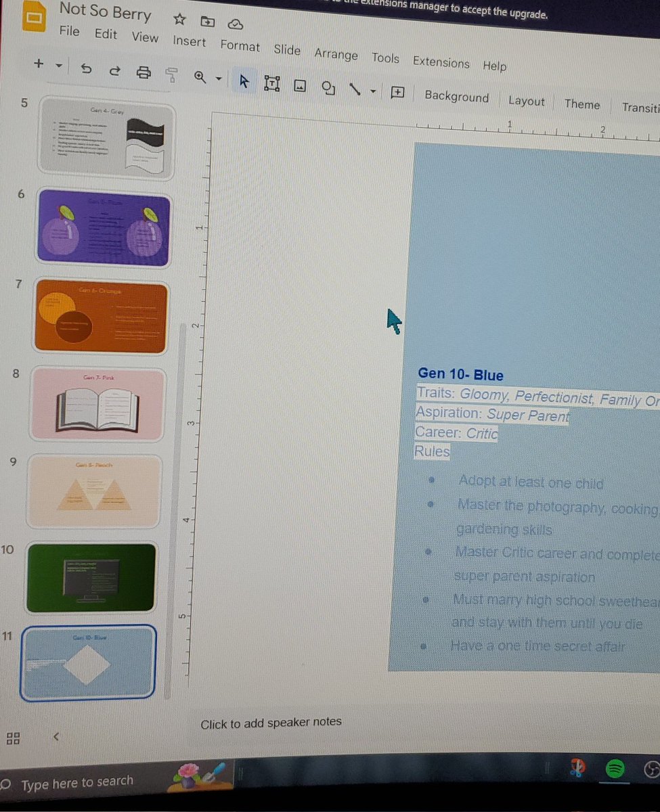Click the 'Gen 10- Blue' heading text
The image size is (660, 812).
[x=460, y=374]
